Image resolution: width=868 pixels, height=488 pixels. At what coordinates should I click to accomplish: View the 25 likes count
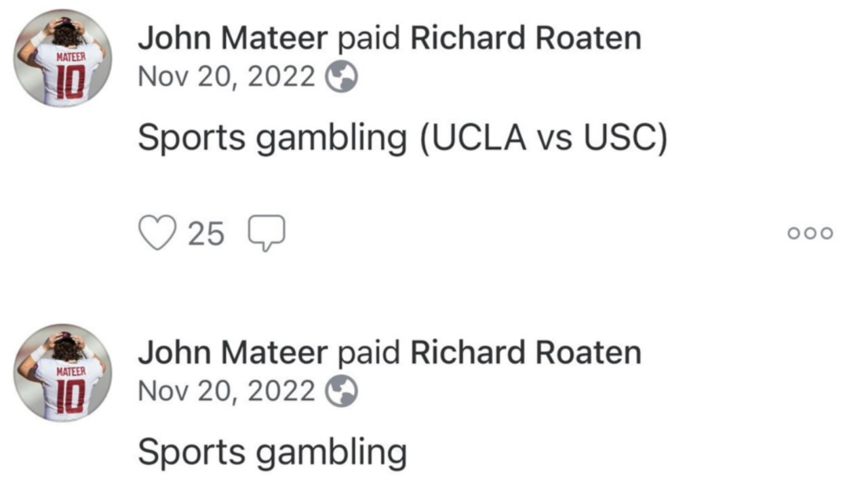coord(205,235)
